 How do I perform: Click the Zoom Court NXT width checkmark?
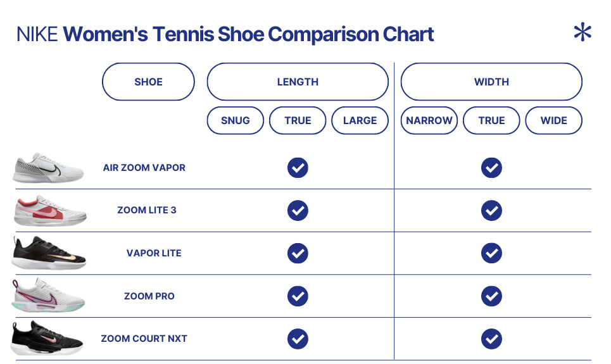[x=491, y=339]
